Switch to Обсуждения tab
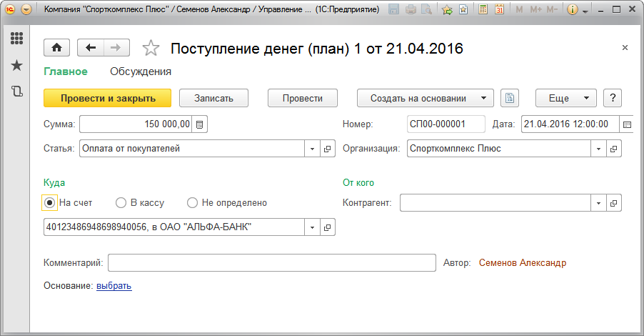 point(141,71)
